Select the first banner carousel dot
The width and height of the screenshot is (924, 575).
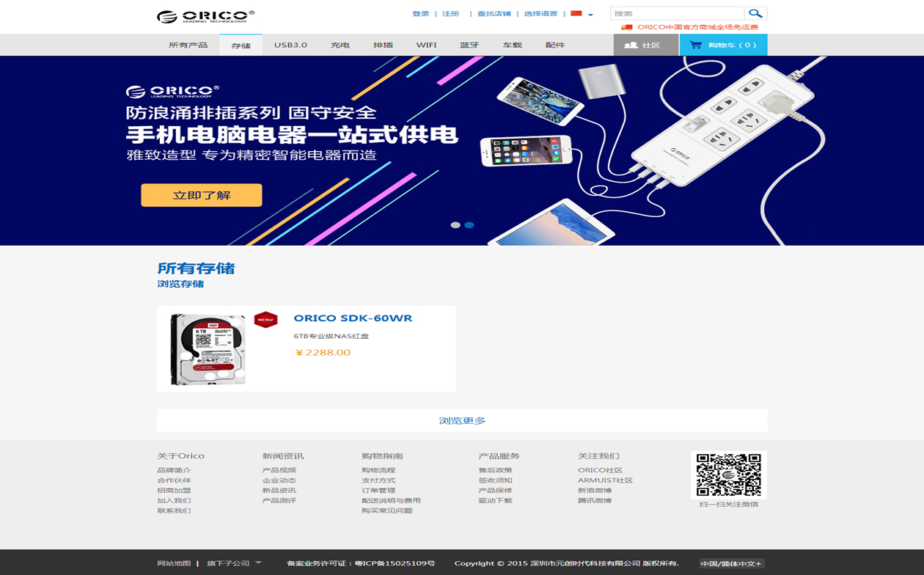(x=455, y=225)
